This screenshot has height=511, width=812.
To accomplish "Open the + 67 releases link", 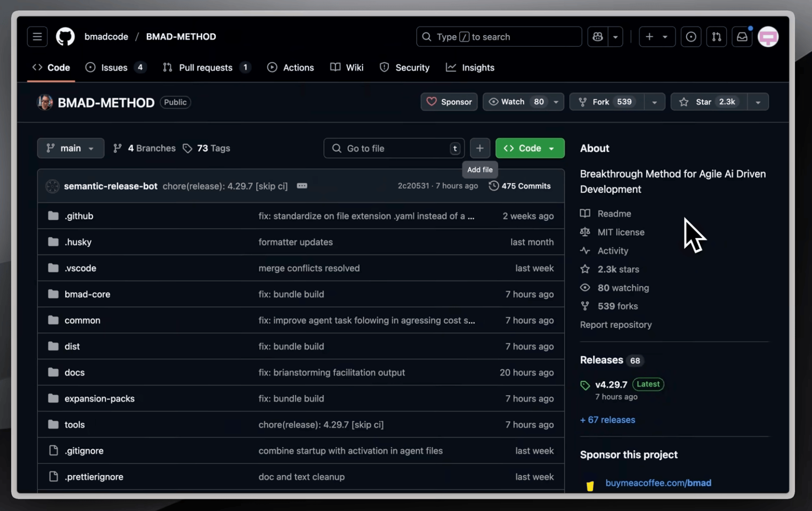I will pos(608,420).
